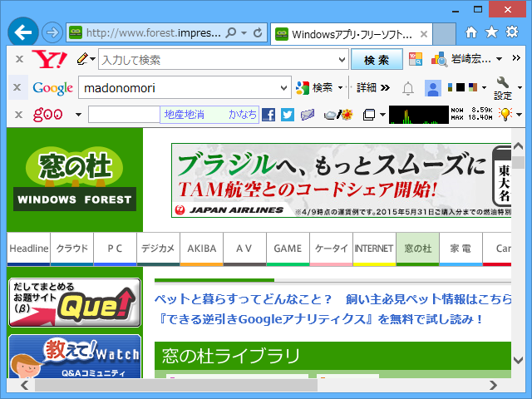Expand Google toolbar 詳細 chevron
The width and height of the screenshot is (532, 399).
point(385,88)
